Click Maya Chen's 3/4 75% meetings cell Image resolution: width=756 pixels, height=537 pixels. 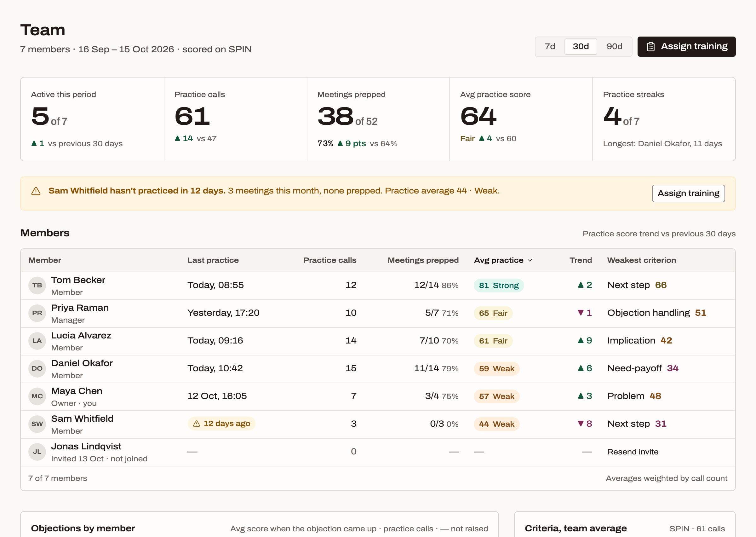[x=441, y=396]
